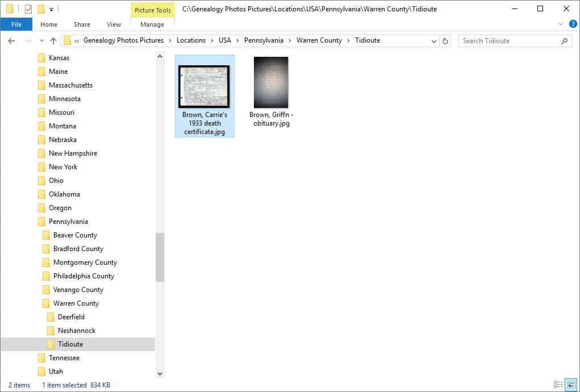Switch to the View ribbon tab
The image size is (580, 392).
114,24
